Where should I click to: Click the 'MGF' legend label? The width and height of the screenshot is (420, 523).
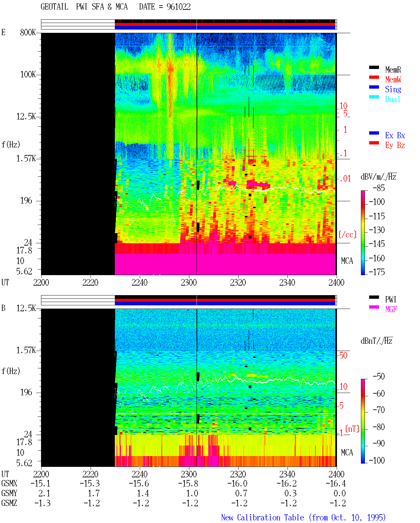click(x=391, y=309)
